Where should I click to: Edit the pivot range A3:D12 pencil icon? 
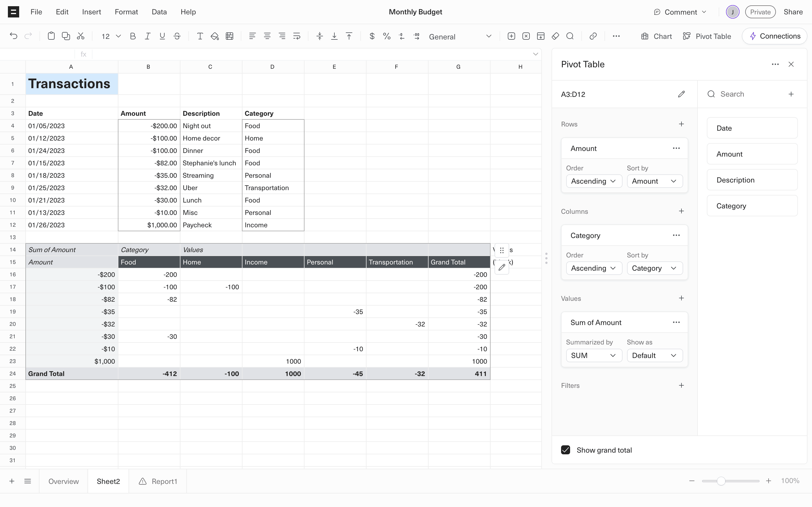(x=681, y=94)
